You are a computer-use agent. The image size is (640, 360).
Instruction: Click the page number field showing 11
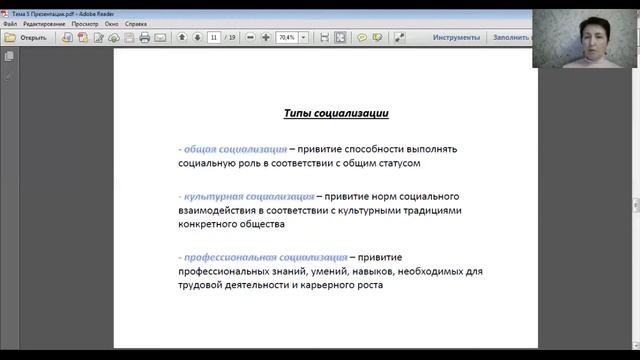click(214, 38)
